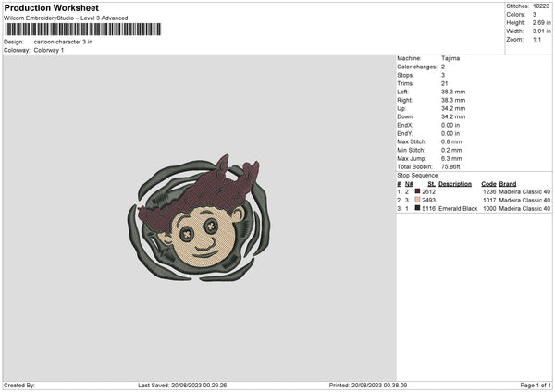The height and width of the screenshot is (392, 555).
Task: Click the EndX value '0.00 in'
Action: [x=450, y=125]
